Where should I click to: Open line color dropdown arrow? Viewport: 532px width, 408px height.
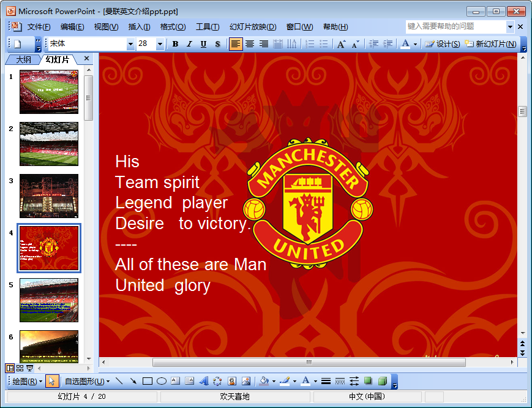point(294,381)
